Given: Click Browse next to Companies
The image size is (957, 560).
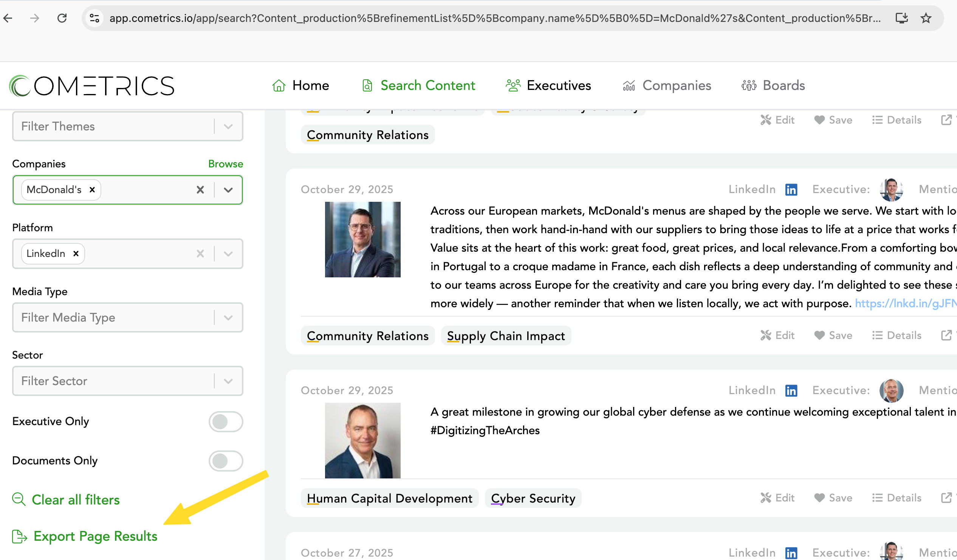Looking at the screenshot, I should pos(225,164).
